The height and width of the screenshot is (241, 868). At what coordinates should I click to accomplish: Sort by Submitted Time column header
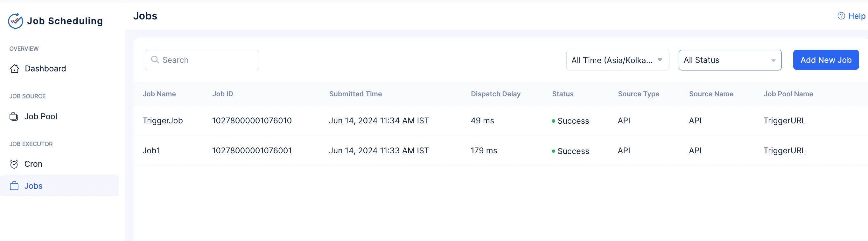pyautogui.click(x=355, y=94)
